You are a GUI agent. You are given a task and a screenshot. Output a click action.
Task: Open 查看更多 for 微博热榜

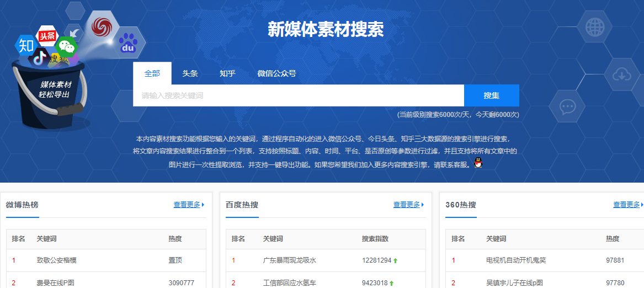tap(189, 205)
